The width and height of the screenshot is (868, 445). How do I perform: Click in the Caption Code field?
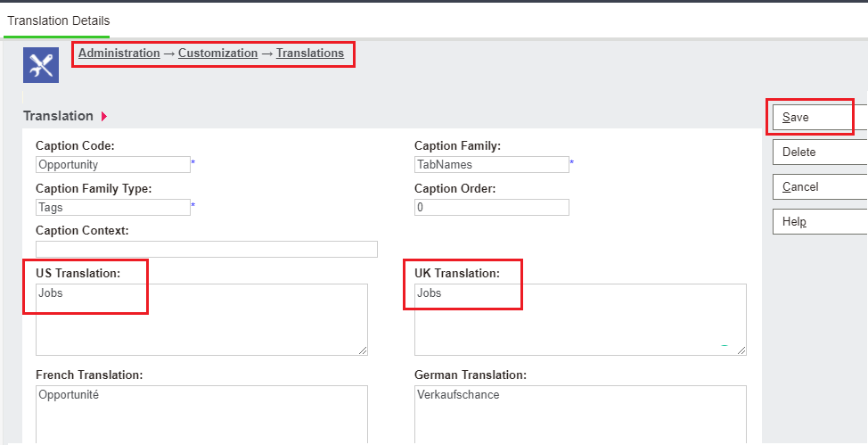tap(113, 165)
